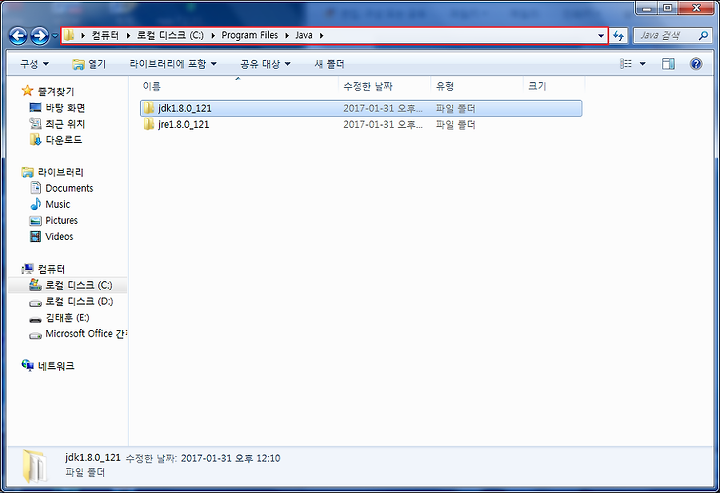This screenshot has width=720, height=493.
Task: Click the 라이브러리 icon
Action: coord(28,172)
